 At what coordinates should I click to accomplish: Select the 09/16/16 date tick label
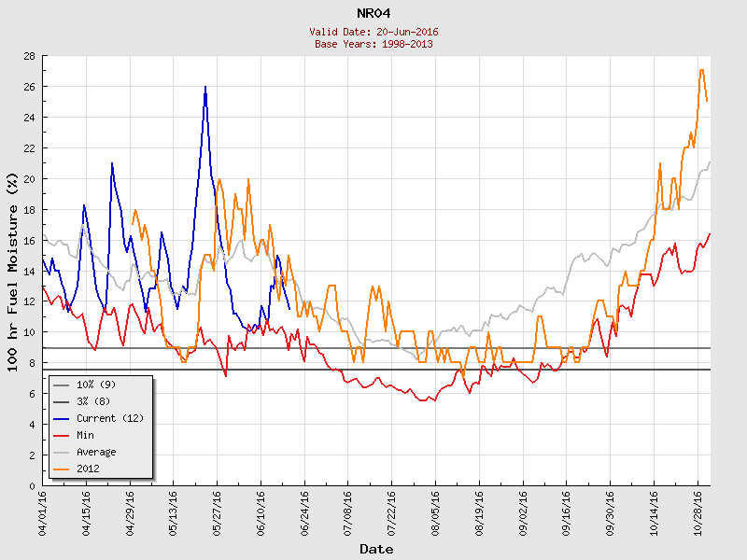(566, 510)
